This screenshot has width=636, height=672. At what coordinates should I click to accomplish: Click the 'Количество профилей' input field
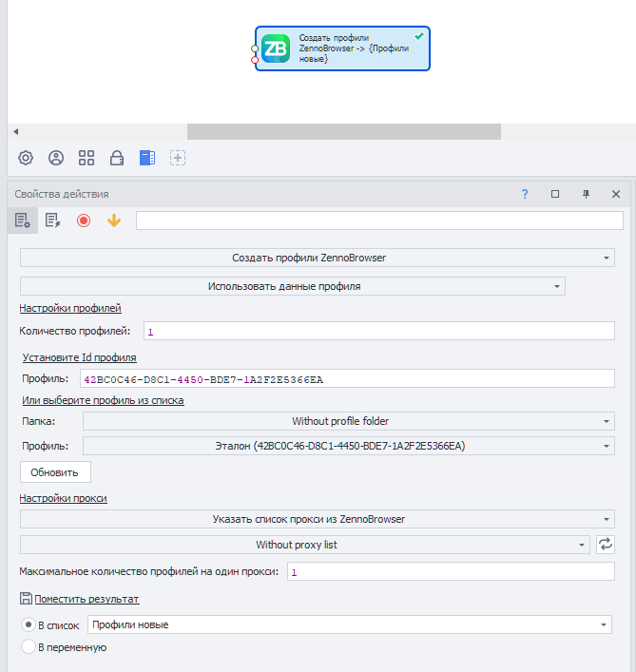pyautogui.click(x=379, y=331)
